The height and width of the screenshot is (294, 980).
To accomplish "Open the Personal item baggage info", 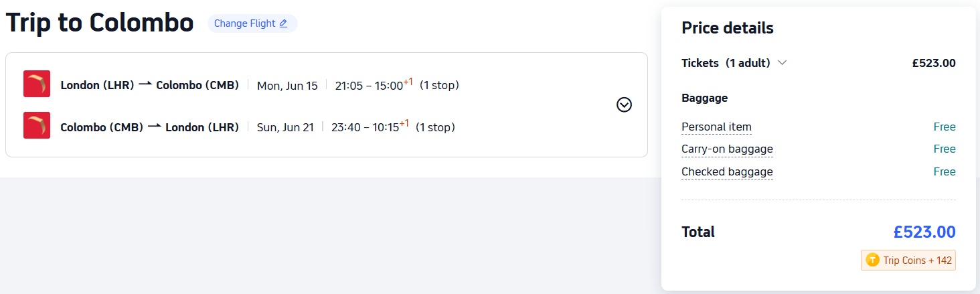I will click(x=716, y=127).
